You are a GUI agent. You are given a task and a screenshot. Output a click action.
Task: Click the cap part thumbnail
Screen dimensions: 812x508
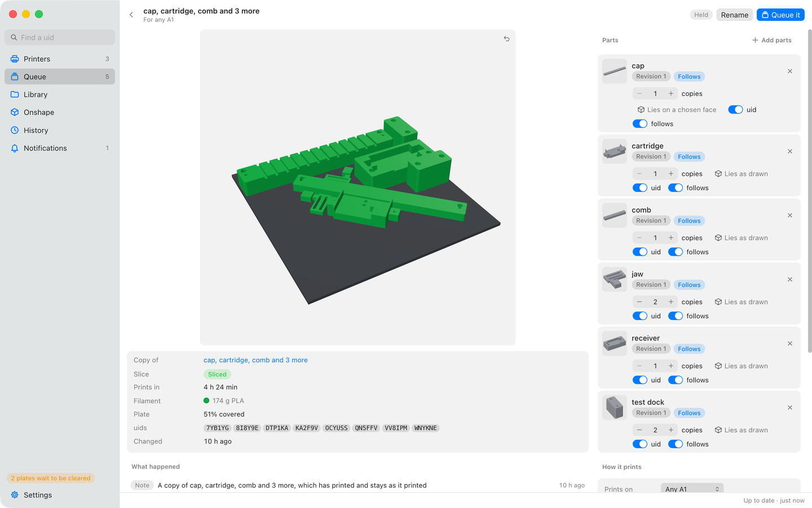coord(615,71)
